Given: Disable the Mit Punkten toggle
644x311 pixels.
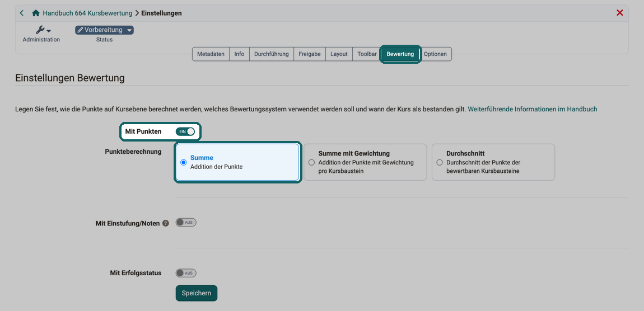Looking at the screenshot, I should [x=185, y=131].
